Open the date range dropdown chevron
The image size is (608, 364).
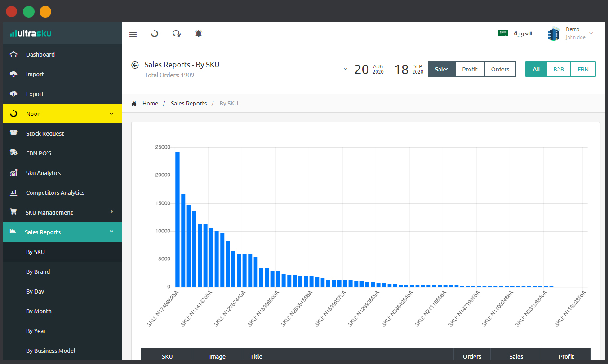tap(345, 69)
